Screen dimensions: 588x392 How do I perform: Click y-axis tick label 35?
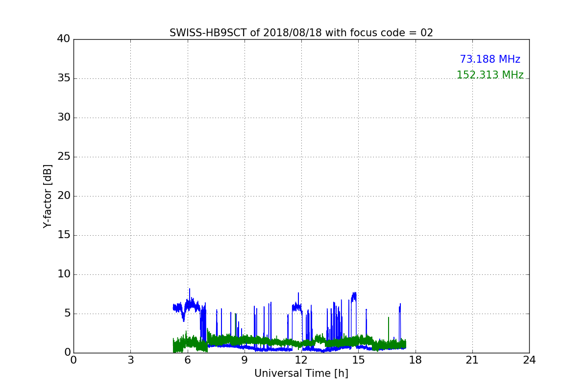[64, 78]
